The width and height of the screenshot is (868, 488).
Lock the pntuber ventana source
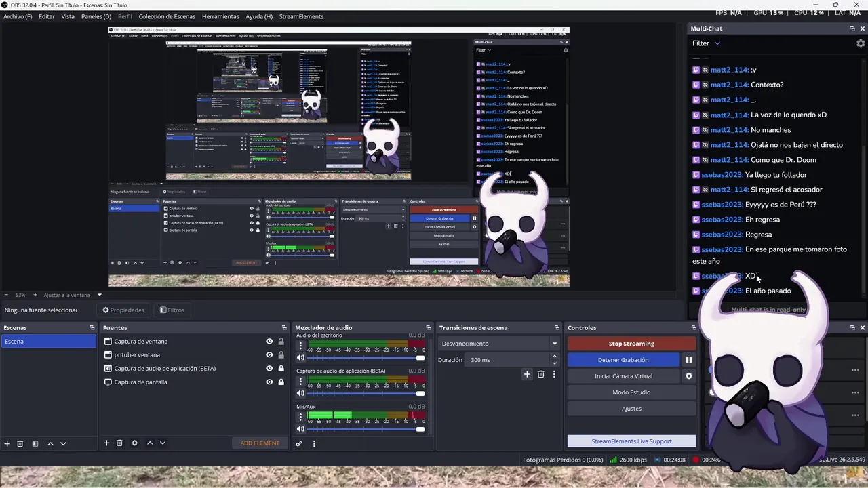tap(281, 355)
